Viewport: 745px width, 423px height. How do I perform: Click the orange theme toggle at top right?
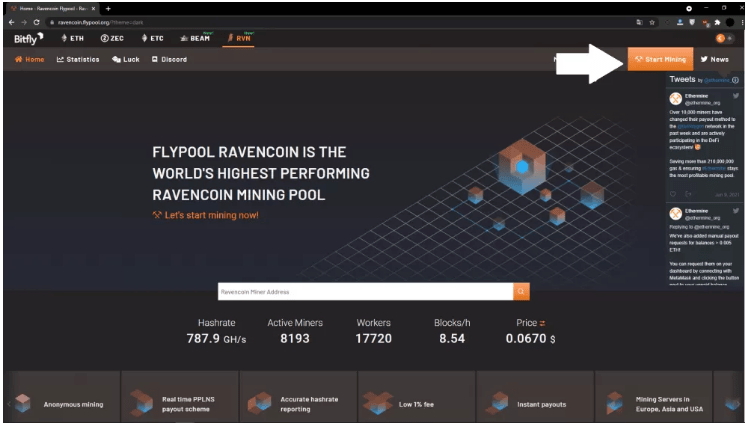722,38
